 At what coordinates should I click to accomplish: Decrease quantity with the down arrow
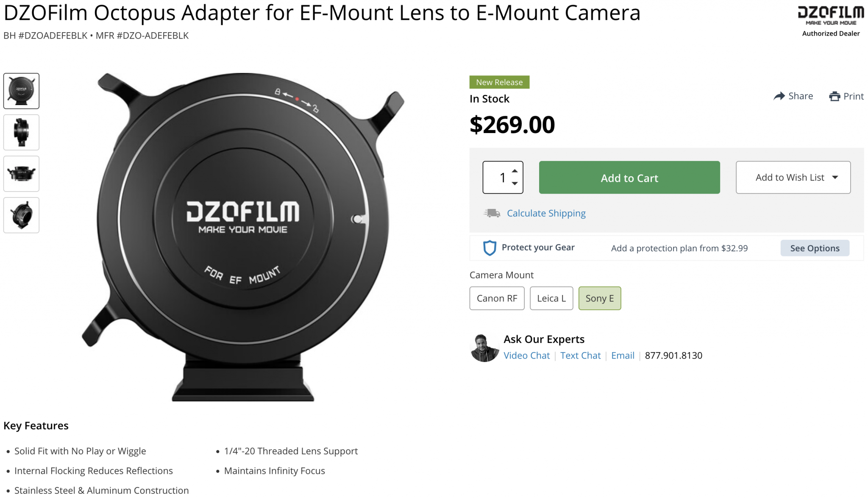tap(514, 184)
